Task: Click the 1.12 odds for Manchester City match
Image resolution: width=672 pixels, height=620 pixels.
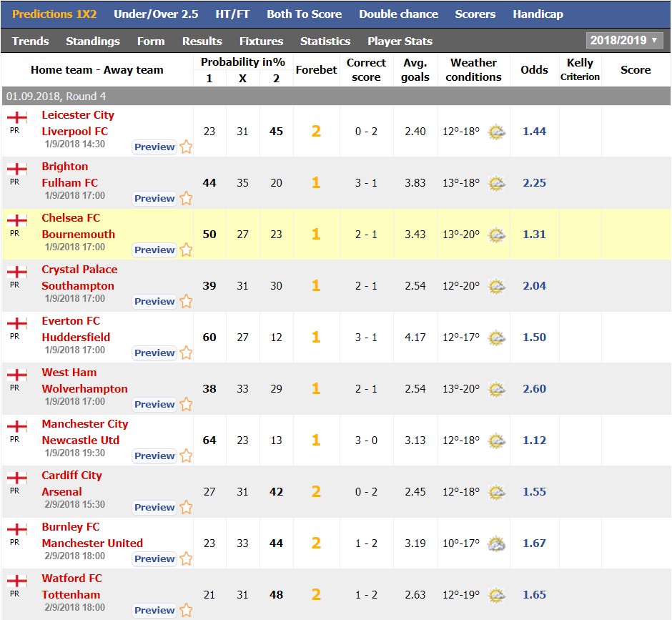Action: click(x=535, y=440)
